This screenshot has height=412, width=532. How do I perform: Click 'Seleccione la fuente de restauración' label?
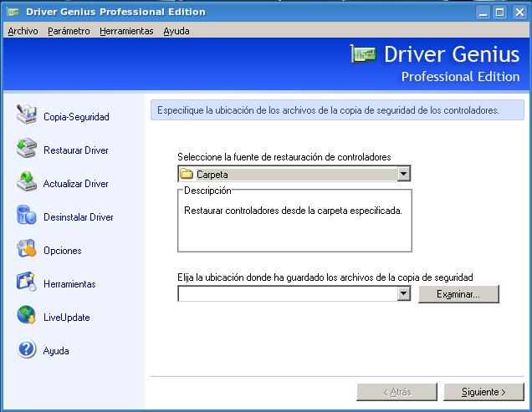pyautogui.click(x=284, y=157)
